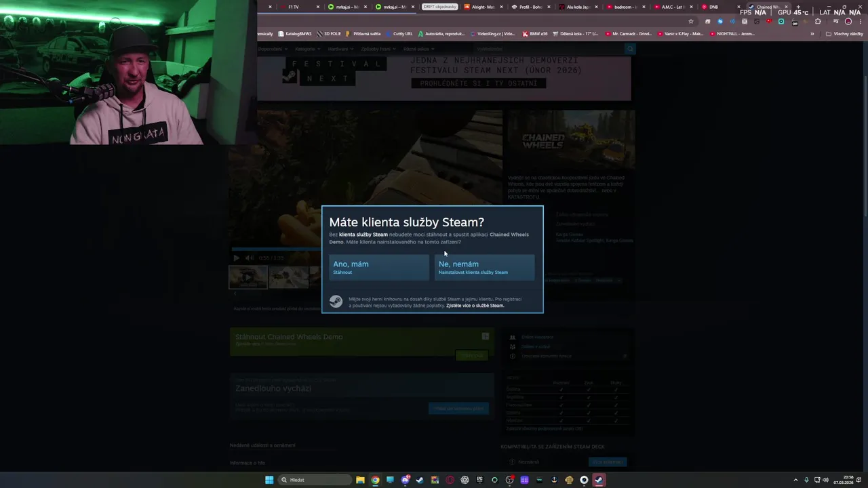Open NIGHTFALL - Jerem bookmark
868x488 pixels.
click(x=734, y=33)
